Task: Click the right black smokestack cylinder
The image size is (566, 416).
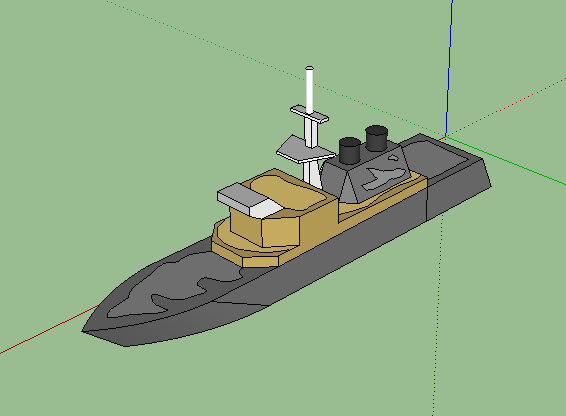Action: point(376,138)
